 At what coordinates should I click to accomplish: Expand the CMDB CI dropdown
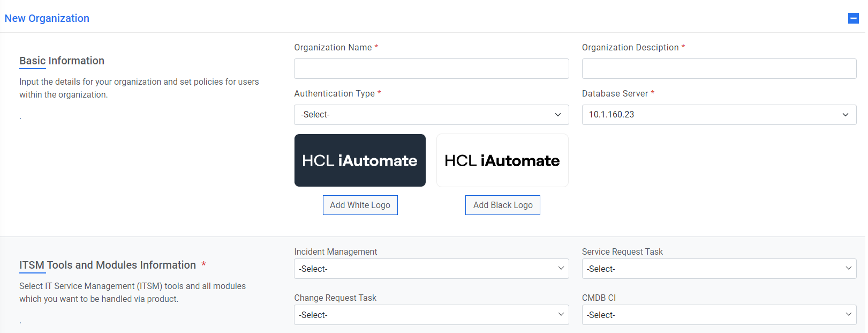(719, 315)
